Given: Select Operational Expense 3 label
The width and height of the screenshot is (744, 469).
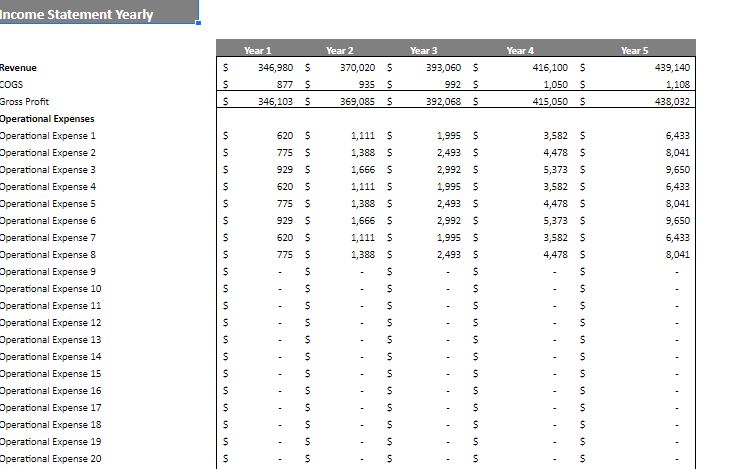Looking at the screenshot, I should tap(47, 170).
